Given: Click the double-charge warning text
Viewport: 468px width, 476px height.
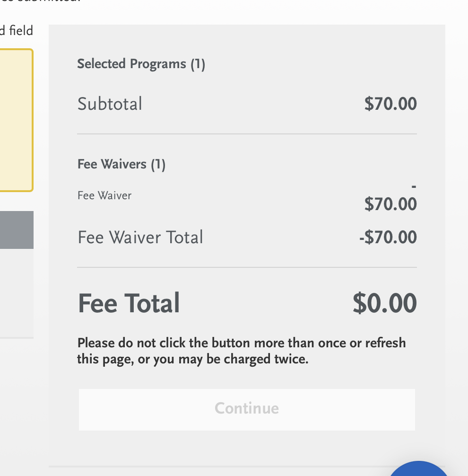Looking at the screenshot, I should 241,351.
